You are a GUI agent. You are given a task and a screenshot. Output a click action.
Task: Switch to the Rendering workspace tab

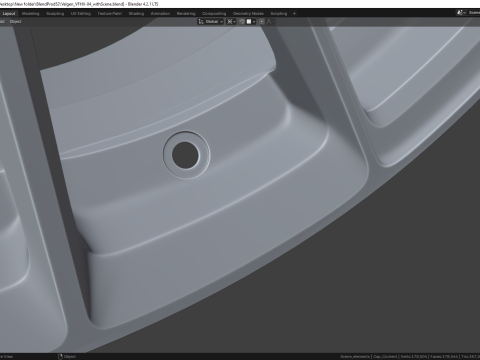tap(186, 14)
